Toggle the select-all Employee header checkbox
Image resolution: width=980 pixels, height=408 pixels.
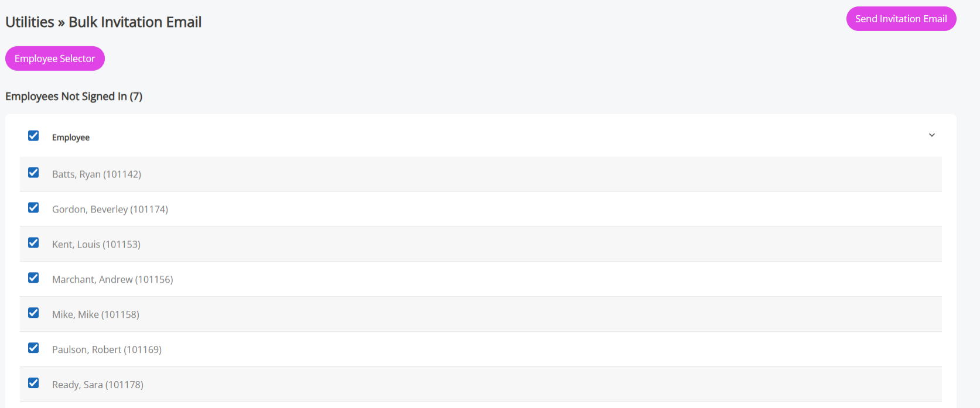(x=33, y=136)
